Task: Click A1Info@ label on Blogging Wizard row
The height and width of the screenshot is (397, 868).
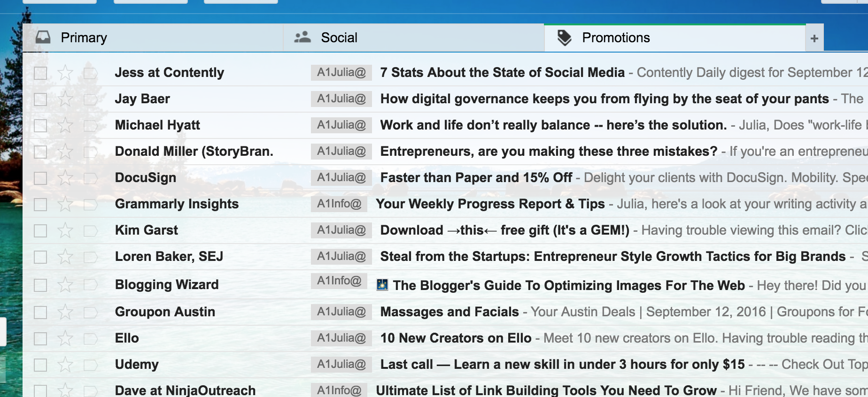Action: 339,281
